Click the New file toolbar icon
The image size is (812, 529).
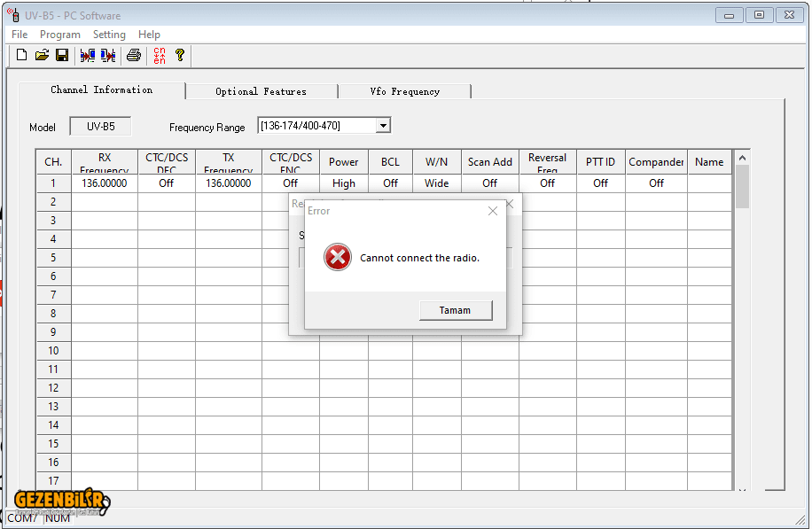[22, 55]
